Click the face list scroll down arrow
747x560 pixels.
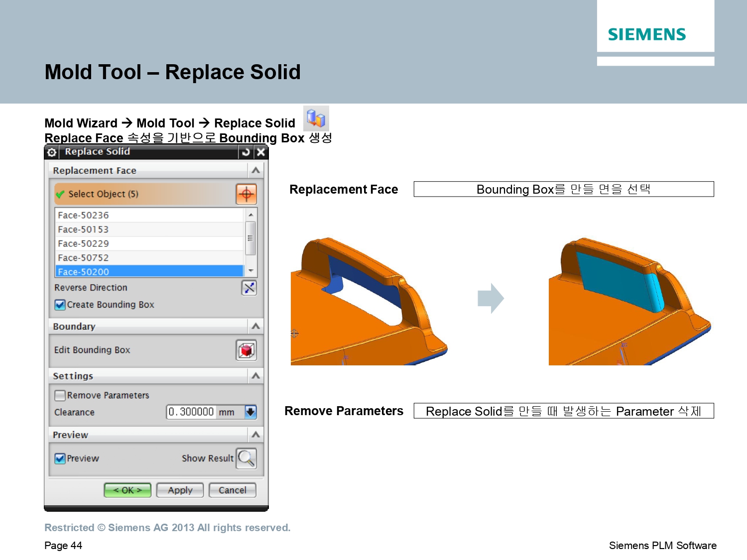coord(251,271)
